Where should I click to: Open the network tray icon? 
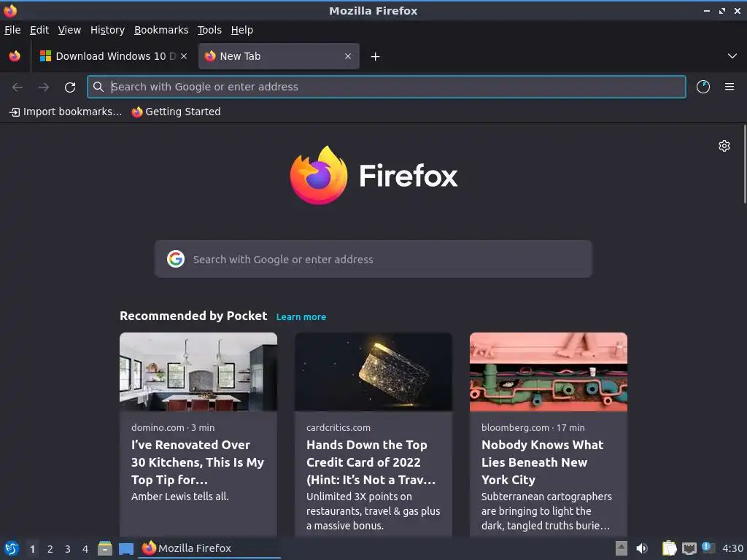[x=689, y=548]
